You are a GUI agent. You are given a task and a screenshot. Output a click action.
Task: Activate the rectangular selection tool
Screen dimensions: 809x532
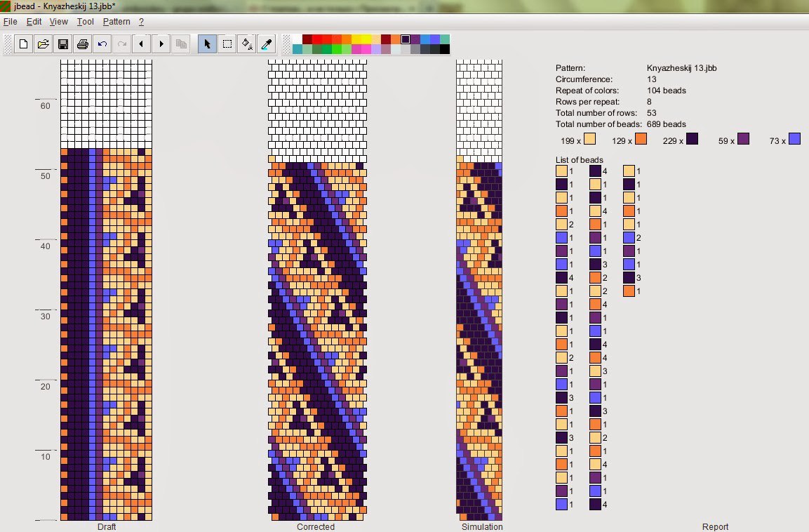pyautogui.click(x=227, y=44)
